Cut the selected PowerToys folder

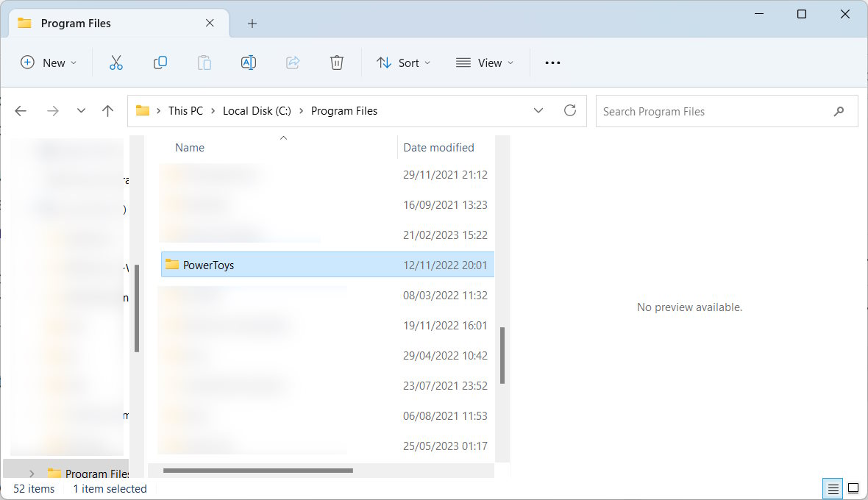115,63
